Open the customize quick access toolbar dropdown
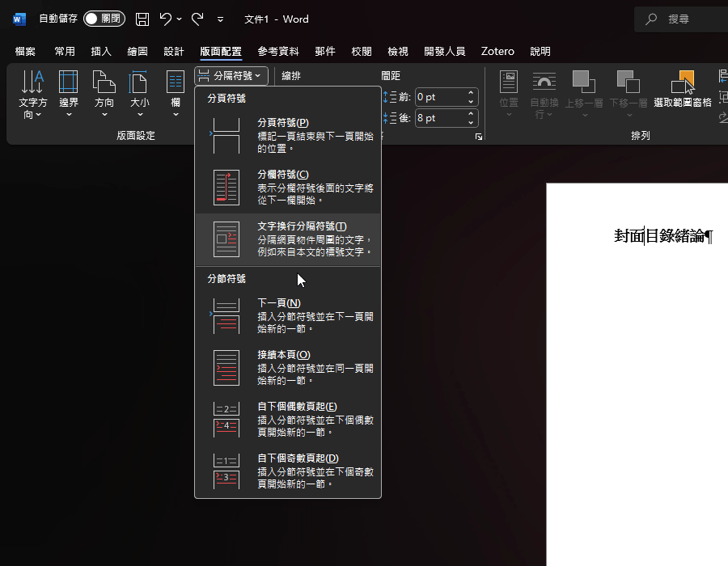This screenshot has height=566, width=728. (221, 19)
